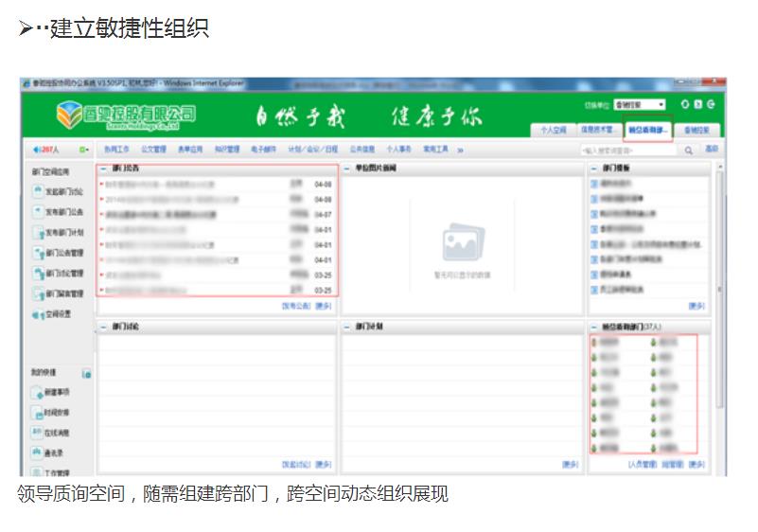Click the search keyword input field

(x=626, y=150)
